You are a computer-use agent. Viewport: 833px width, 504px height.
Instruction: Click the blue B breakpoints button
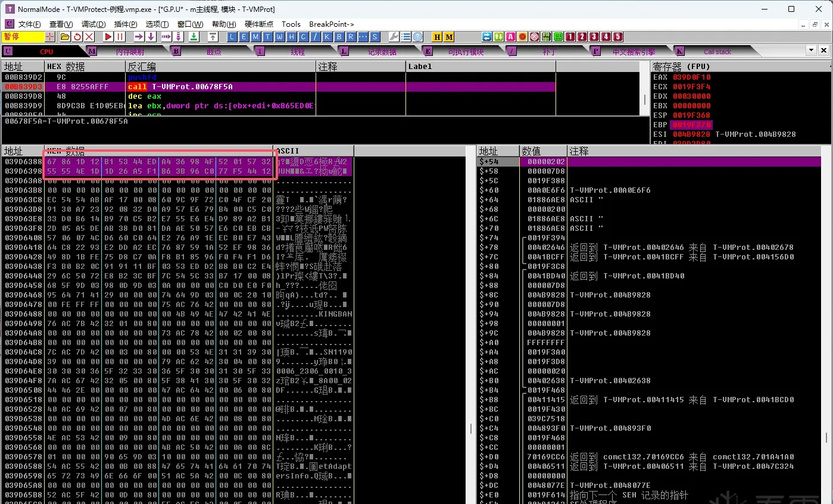coord(339,36)
